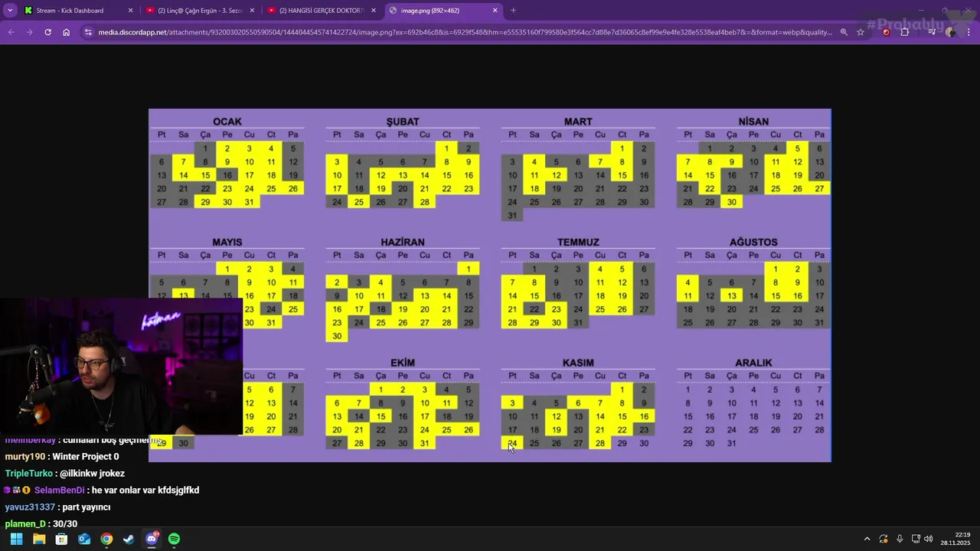The height and width of the screenshot is (551, 980).
Task: Click day 31 in the ARALIK calendar
Action: [732, 443]
